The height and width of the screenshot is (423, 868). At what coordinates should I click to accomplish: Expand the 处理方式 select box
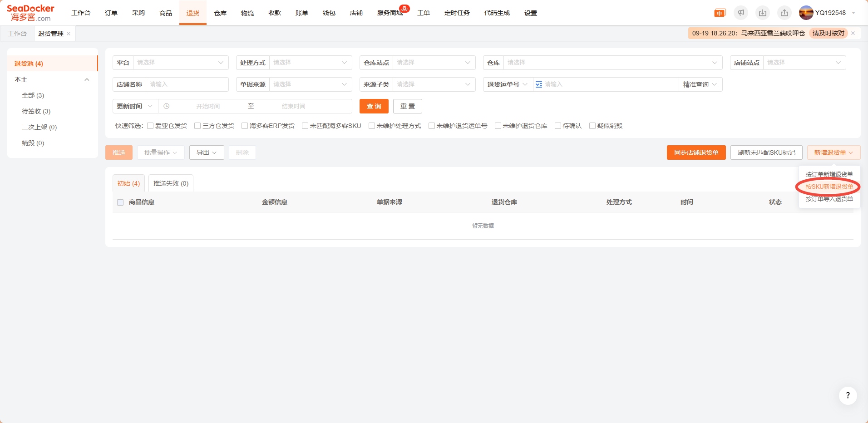click(310, 63)
